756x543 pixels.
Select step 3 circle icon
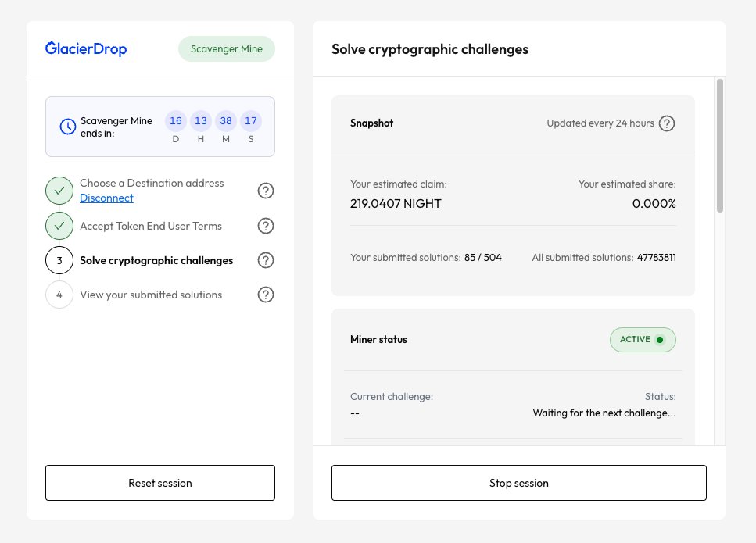click(x=59, y=260)
